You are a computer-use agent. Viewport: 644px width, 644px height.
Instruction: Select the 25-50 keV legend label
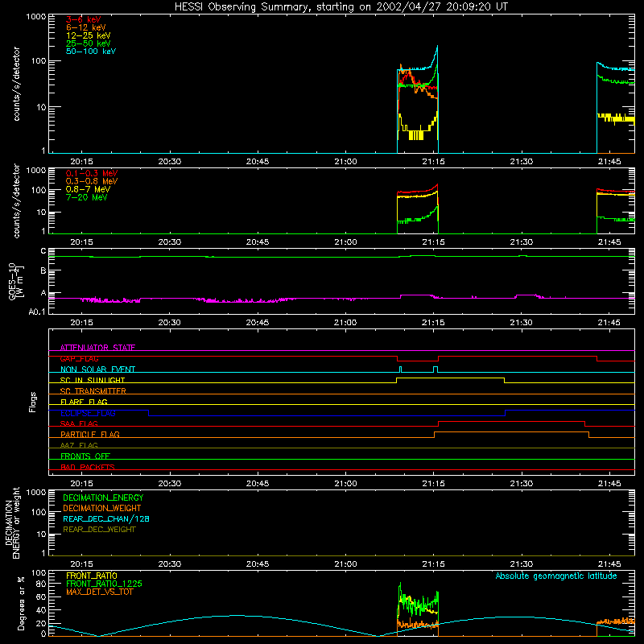click(x=88, y=43)
